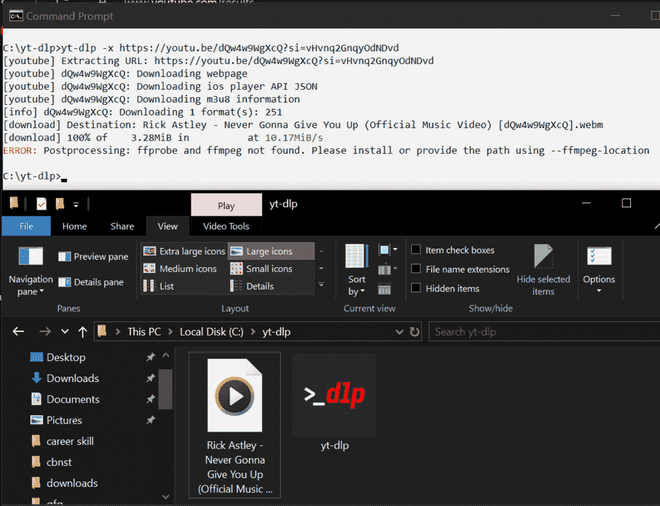Screen dimensions: 660x506
Task: Click the navigation pane scrollbar thumb
Action: 165,389
